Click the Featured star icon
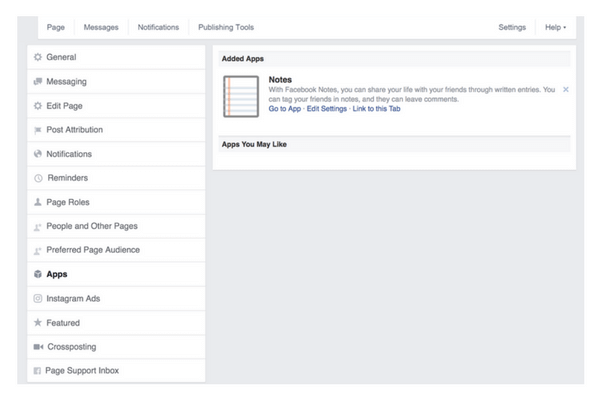Viewport: 600px width, 400px height. [x=38, y=322]
